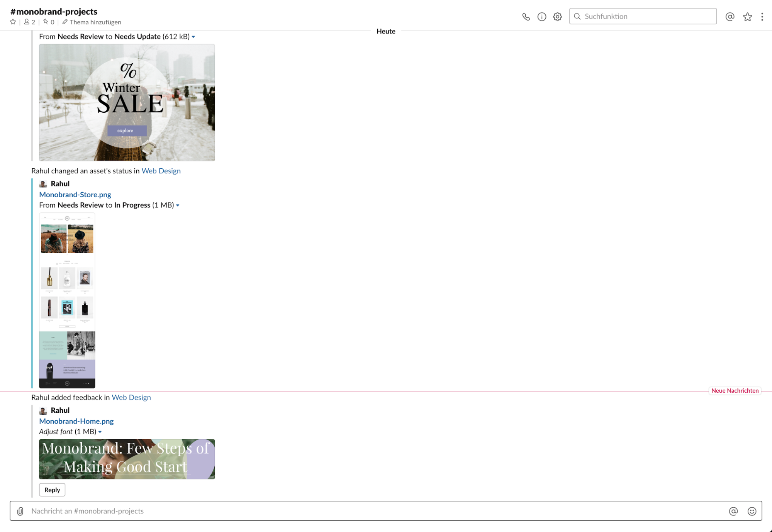Screen dimensions: 772x532
Task: Click the Neue Nachrichten marker label
Action: [735, 391]
